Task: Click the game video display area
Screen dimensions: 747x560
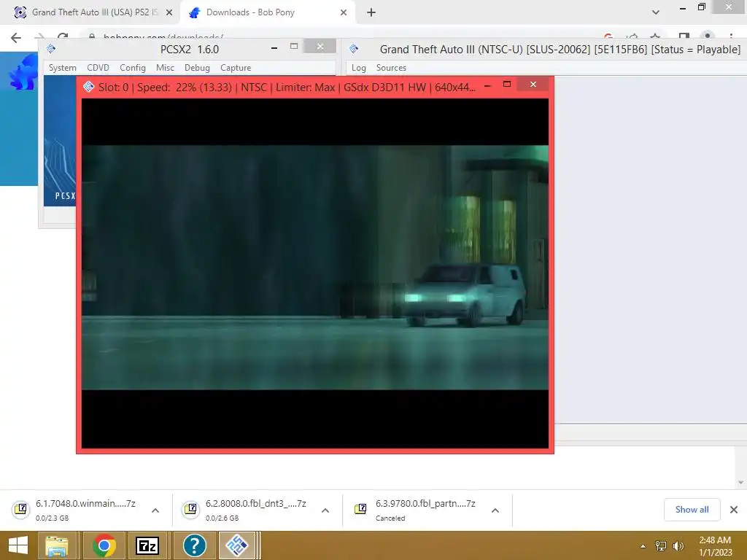Action: pos(315,273)
